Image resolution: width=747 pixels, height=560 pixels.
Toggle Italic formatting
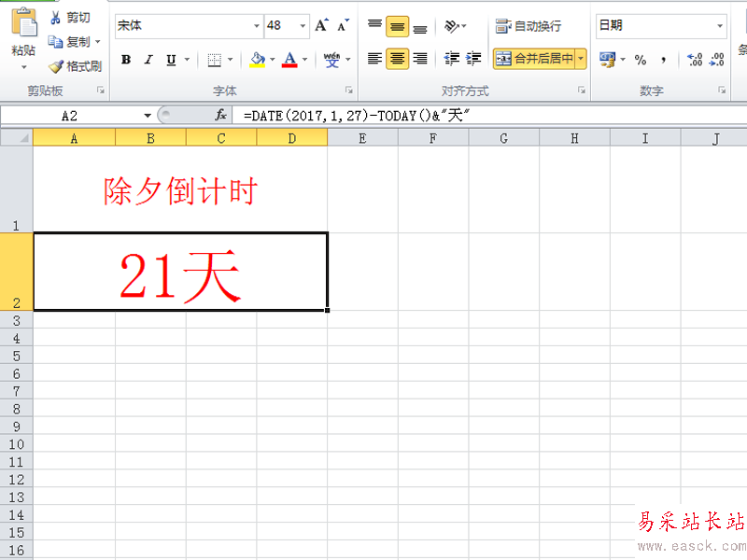[x=148, y=60]
